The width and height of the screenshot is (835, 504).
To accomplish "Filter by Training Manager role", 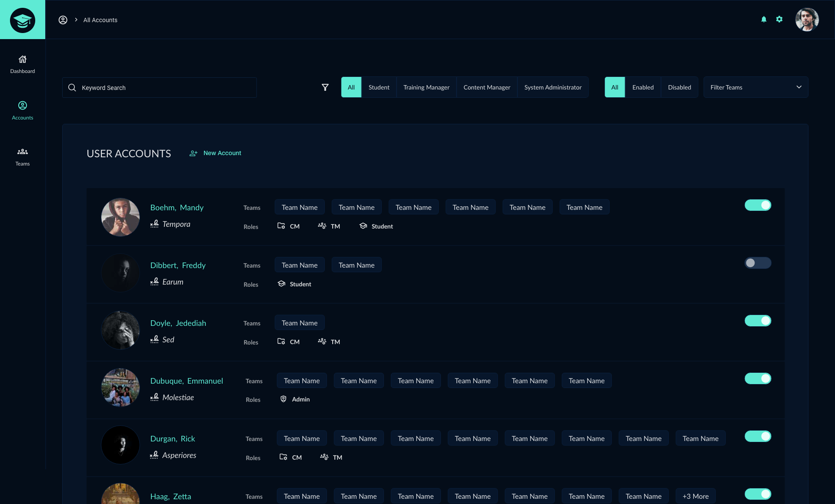I will pyautogui.click(x=426, y=87).
